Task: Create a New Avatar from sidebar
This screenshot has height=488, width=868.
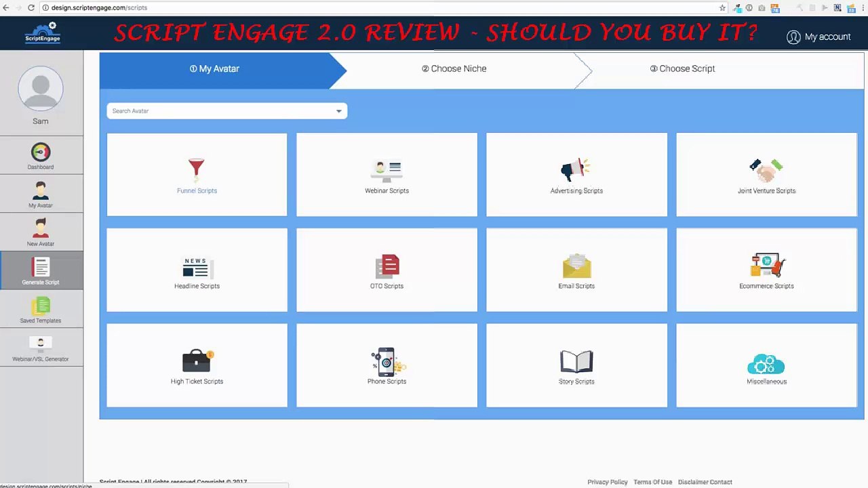Action: (41, 232)
